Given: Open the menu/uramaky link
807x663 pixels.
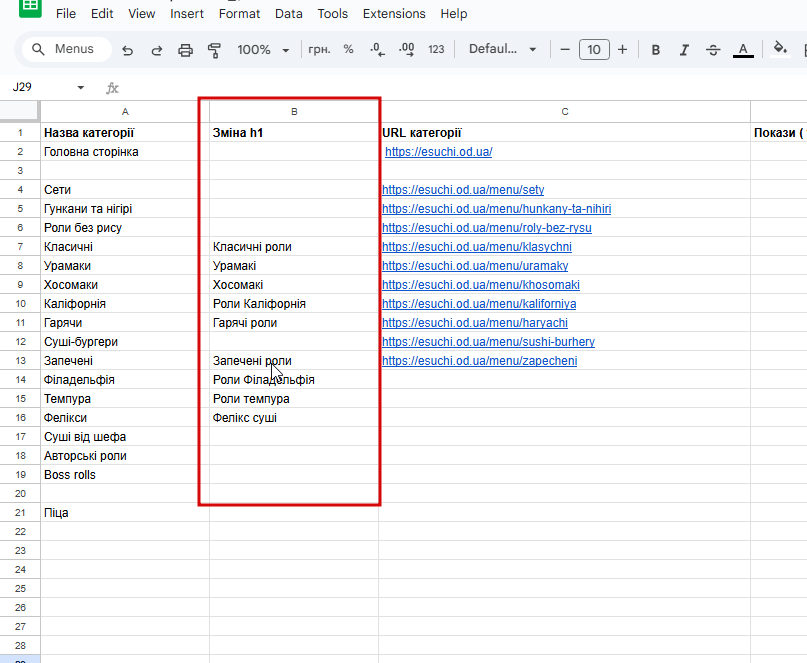Looking at the screenshot, I should click(x=475, y=266).
